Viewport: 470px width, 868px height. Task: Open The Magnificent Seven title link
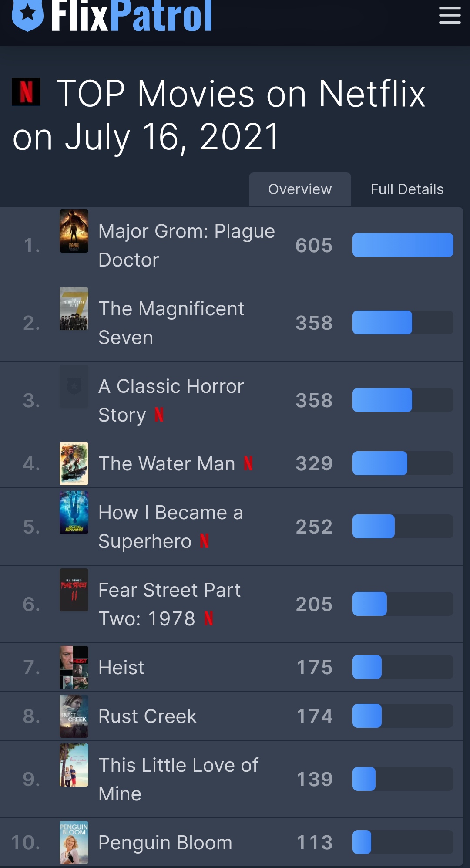[x=171, y=323]
